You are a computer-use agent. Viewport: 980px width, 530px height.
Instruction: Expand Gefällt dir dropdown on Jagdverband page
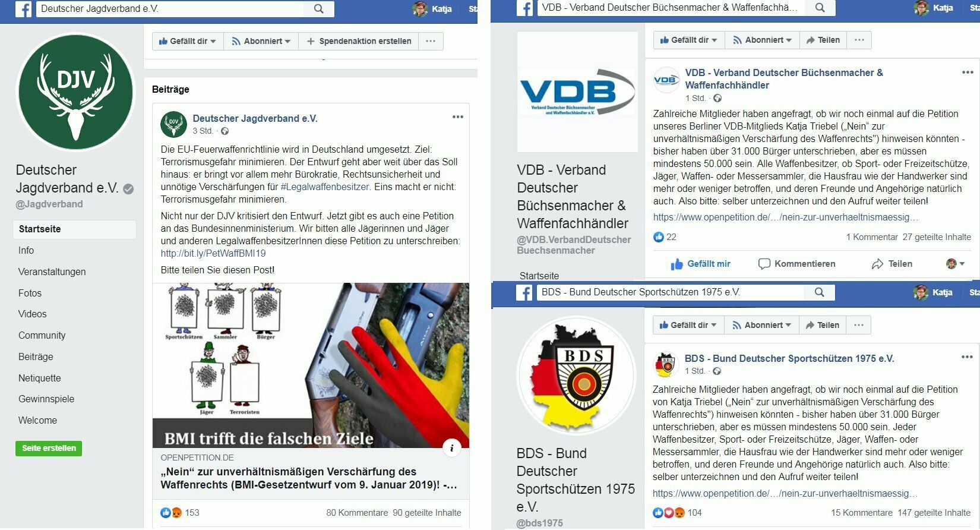[x=188, y=41]
